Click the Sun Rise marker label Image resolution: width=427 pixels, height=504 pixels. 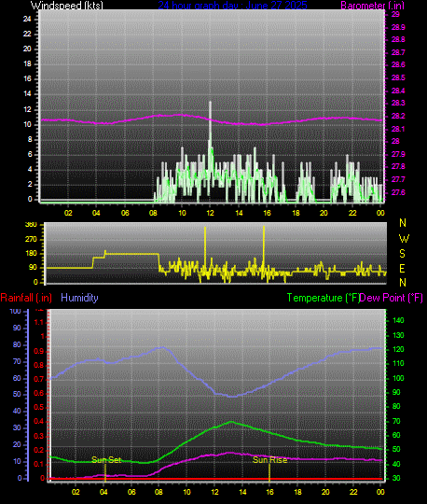tap(269, 460)
